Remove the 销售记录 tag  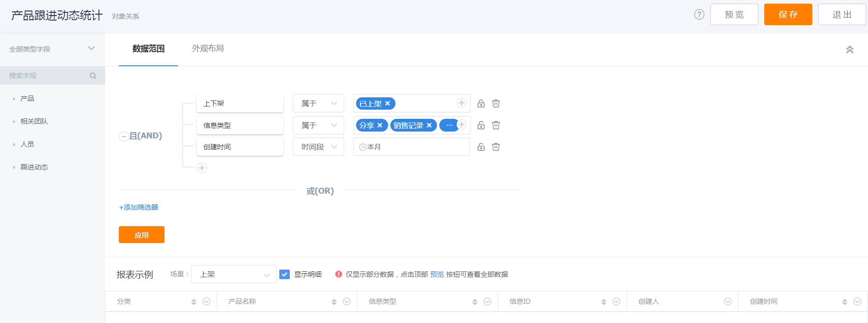pyautogui.click(x=429, y=125)
